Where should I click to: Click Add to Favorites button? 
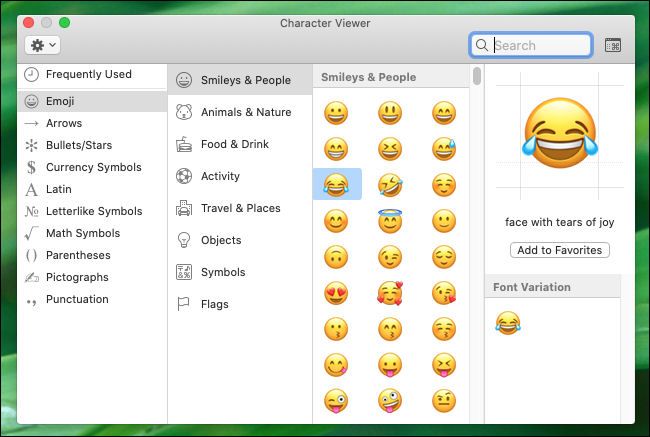tap(560, 250)
